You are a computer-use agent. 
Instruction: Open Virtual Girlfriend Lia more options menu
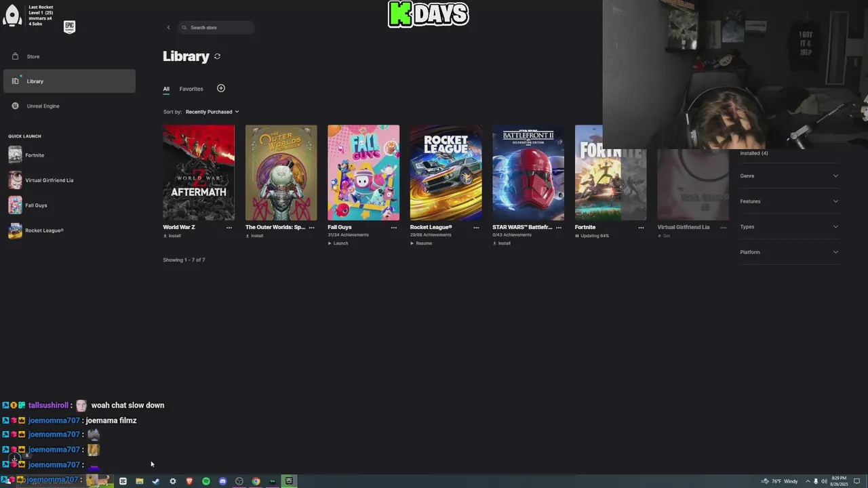point(724,228)
